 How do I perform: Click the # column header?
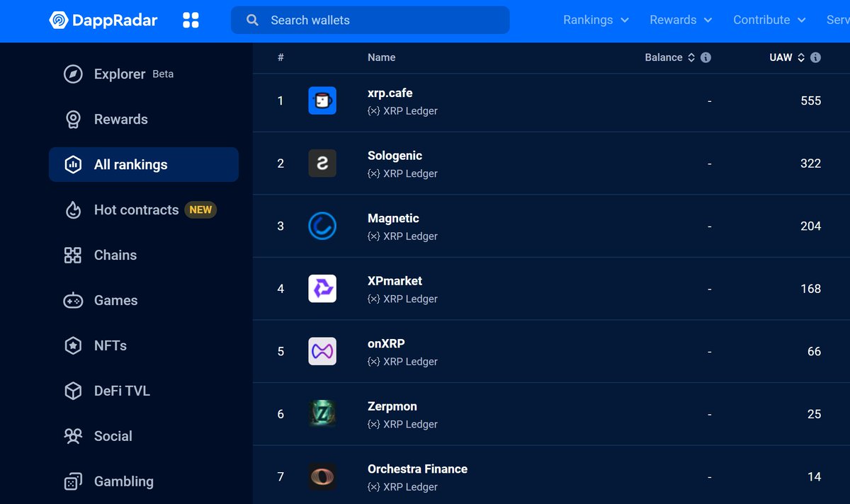point(280,57)
